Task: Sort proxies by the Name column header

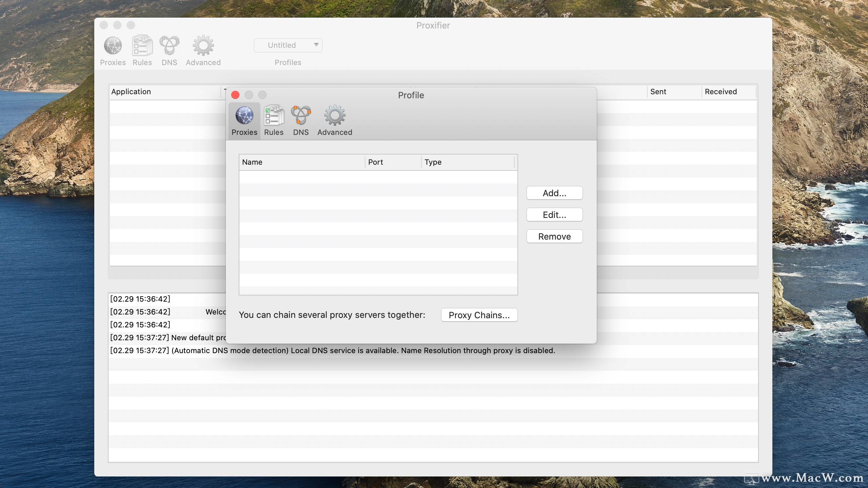Action: [x=302, y=162]
